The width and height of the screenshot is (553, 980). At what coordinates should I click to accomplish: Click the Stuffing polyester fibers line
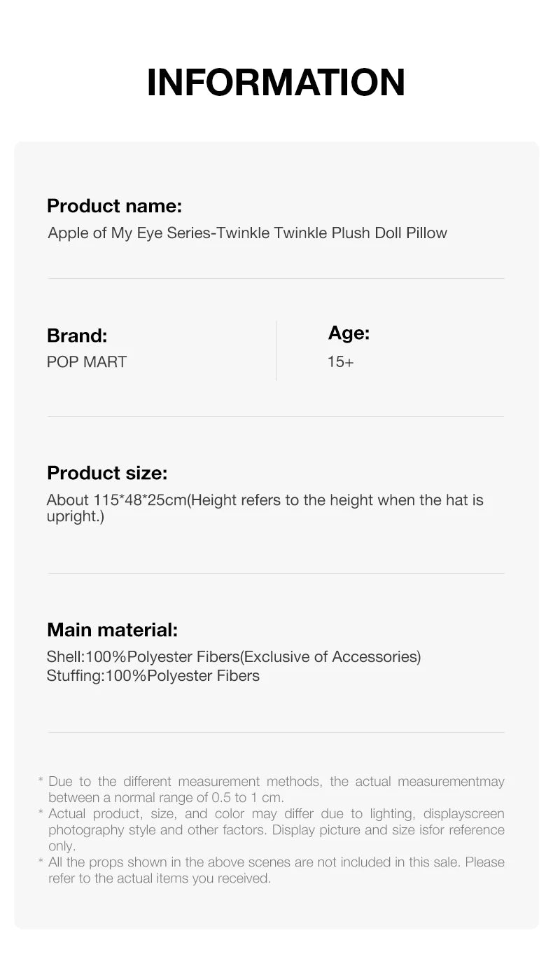(x=153, y=676)
